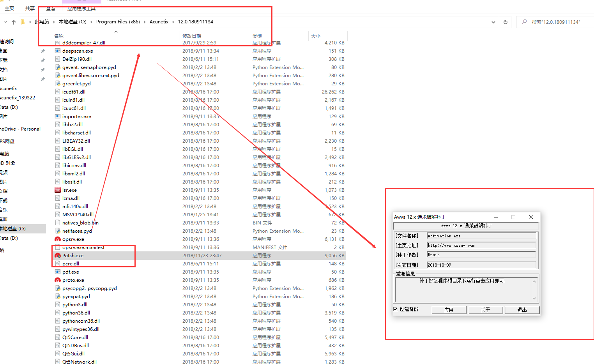This screenshot has height=364, width=594.
Task: Click the pyexpat.pyd Python icon
Action: (x=58, y=297)
